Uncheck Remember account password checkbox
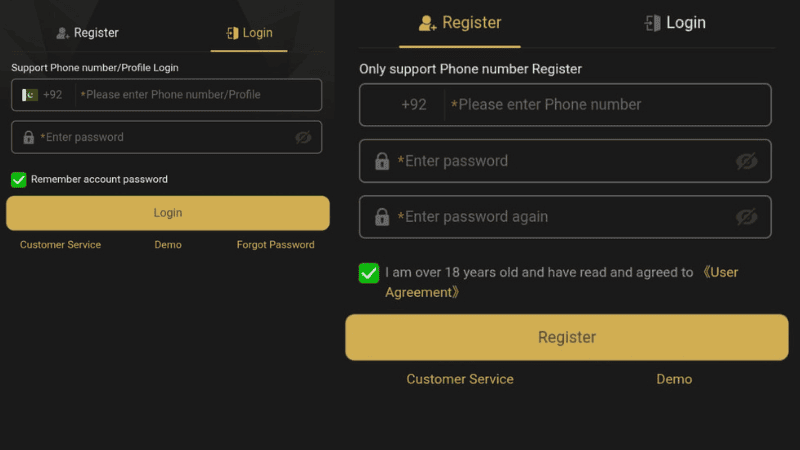Viewport: 800px width, 450px height. pos(18,180)
